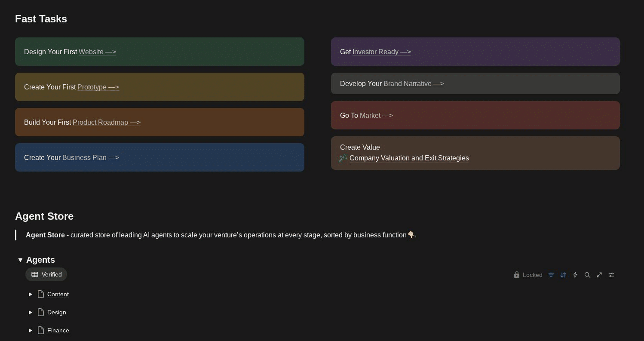Open the sort icon with up-down arrows
This screenshot has height=341, width=644.
(x=563, y=275)
